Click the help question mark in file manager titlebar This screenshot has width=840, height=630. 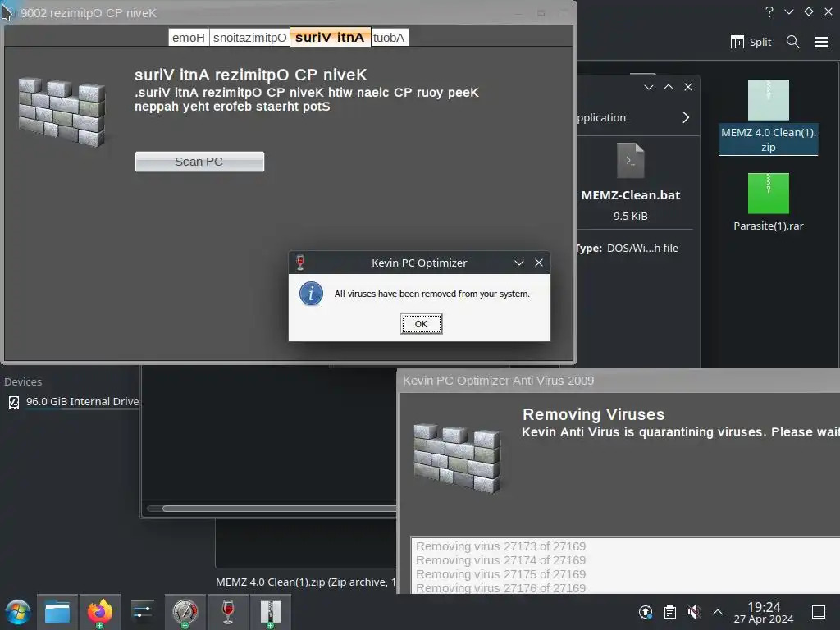[x=769, y=11]
